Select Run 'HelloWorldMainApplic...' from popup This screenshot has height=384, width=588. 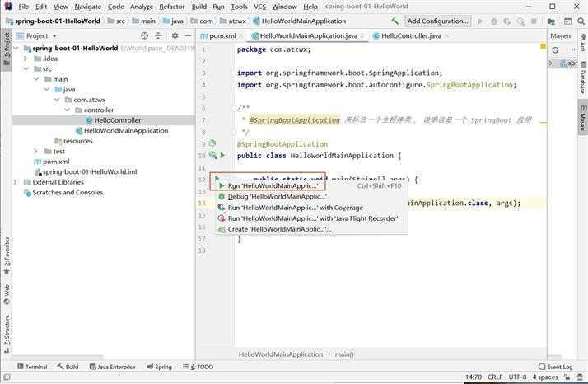tap(311, 185)
